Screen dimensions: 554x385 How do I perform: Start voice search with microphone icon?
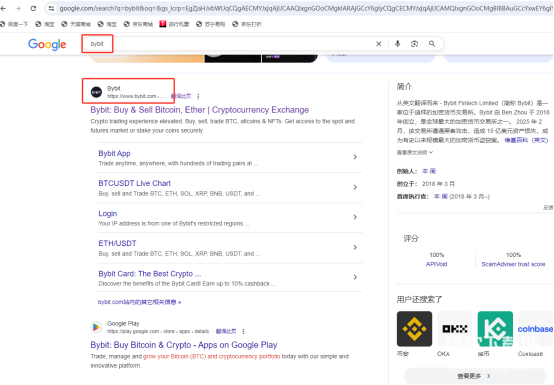397,44
